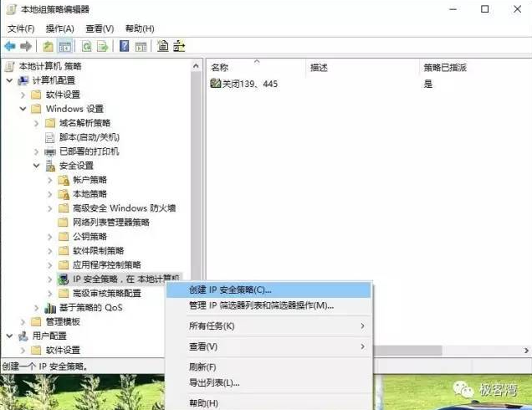The image size is (532, 410).
Task: Expand the 帐户策略 tree node
Action: (x=49, y=180)
